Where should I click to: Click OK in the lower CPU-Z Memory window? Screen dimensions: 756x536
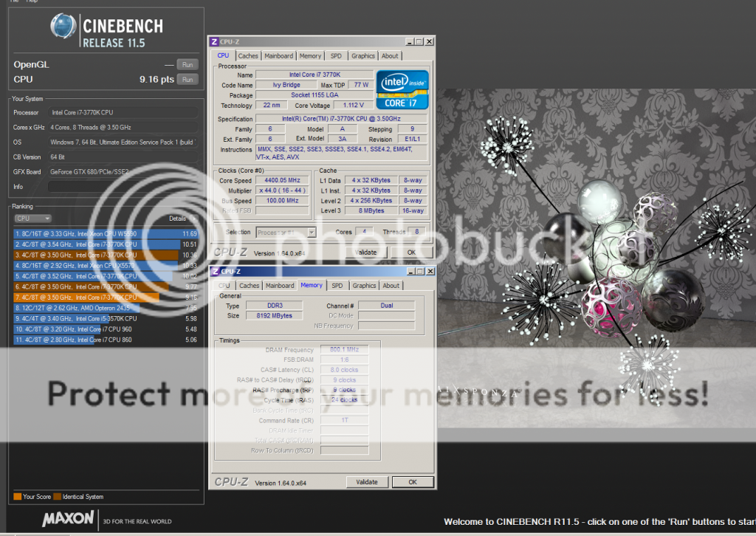tap(412, 482)
